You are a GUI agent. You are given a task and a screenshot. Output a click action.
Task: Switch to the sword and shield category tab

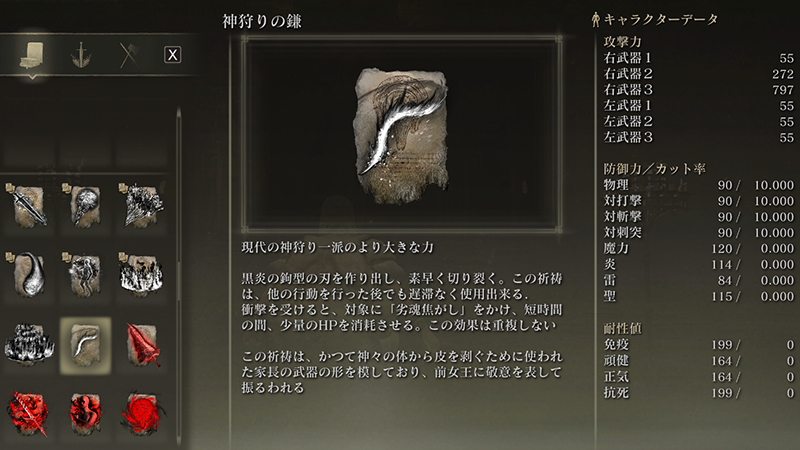(81, 55)
